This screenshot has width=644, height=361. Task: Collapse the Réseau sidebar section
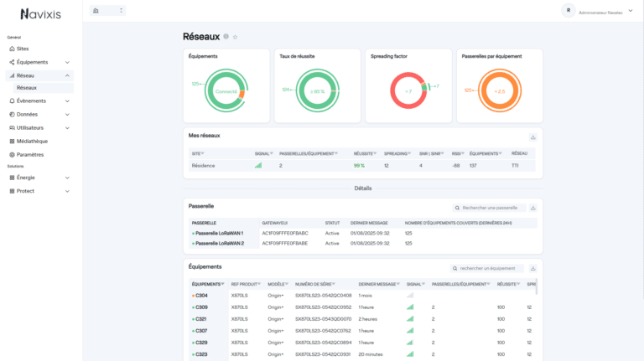[x=67, y=75]
